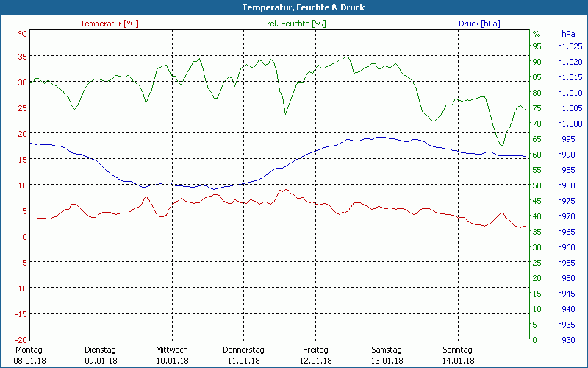Click "60" on the green humidity axis

tap(537, 155)
